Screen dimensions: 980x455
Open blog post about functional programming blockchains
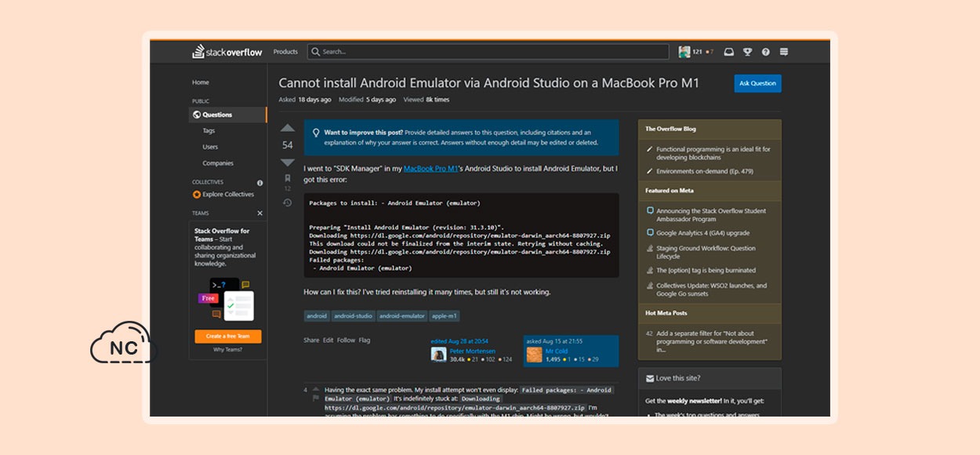click(713, 153)
